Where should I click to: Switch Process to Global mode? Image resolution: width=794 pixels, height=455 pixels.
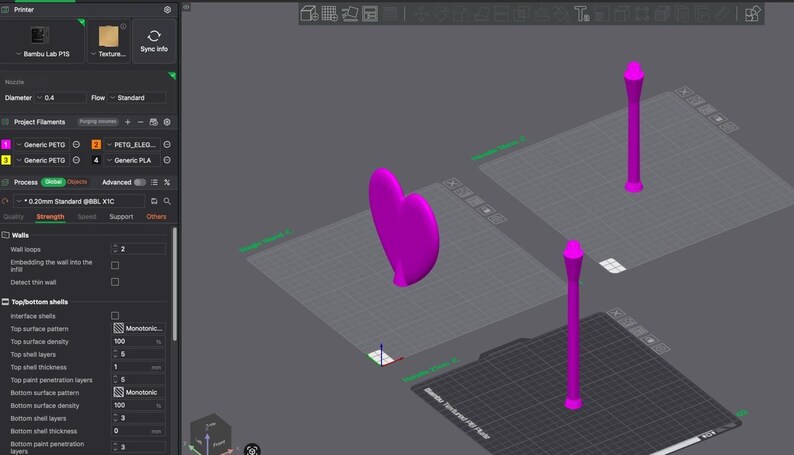pyautogui.click(x=53, y=182)
